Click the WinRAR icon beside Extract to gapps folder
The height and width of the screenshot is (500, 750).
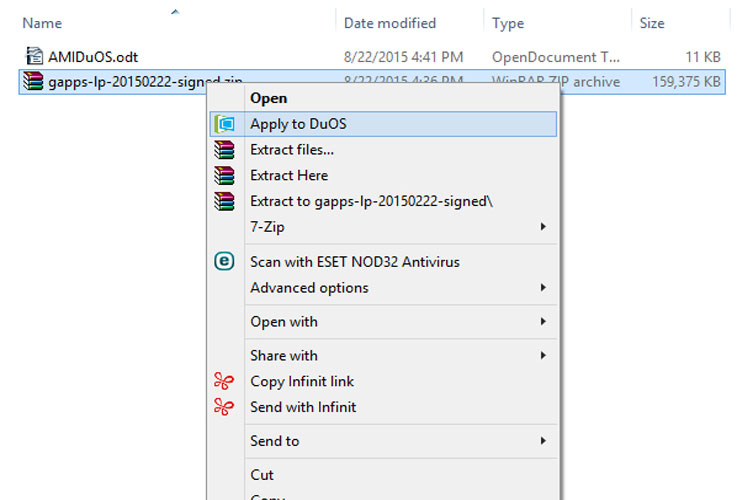tap(224, 201)
